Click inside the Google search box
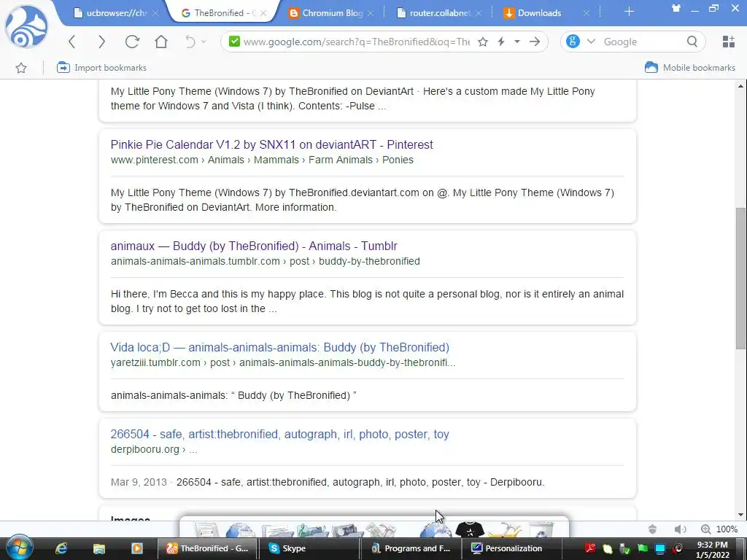The image size is (747, 560). 642,42
